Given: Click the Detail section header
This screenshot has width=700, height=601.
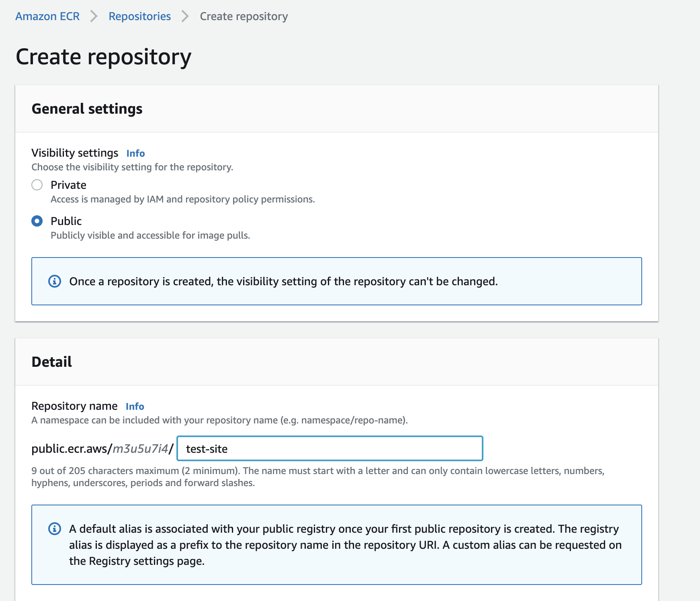Looking at the screenshot, I should pyautogui.click(x=52, y=362).
